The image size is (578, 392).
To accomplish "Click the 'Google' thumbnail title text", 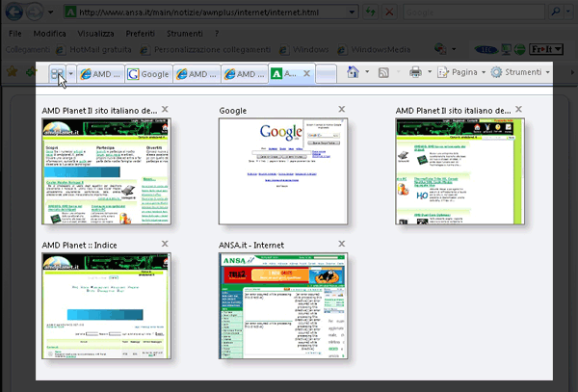I will click(233, 111).
